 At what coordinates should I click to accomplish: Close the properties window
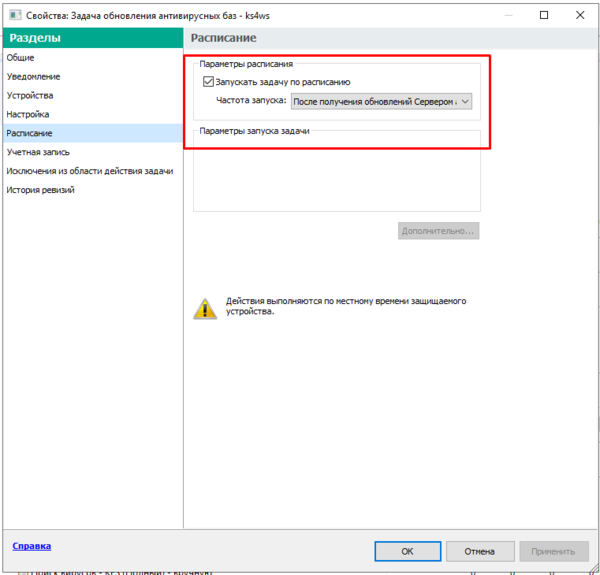click(580, 15)
